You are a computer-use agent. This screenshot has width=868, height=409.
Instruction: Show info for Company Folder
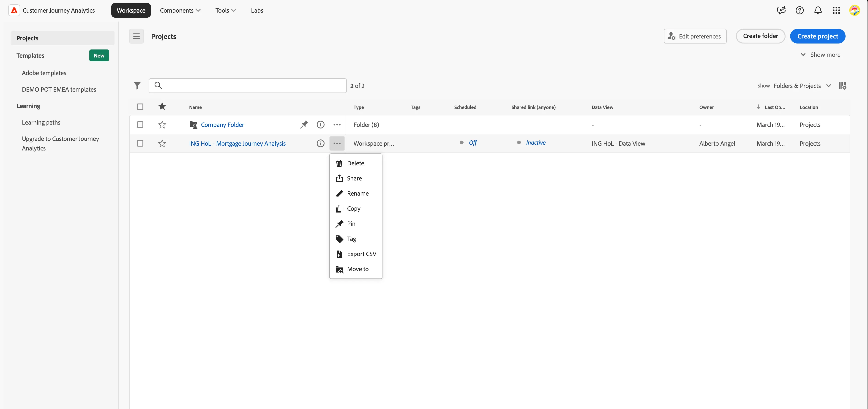320,124
